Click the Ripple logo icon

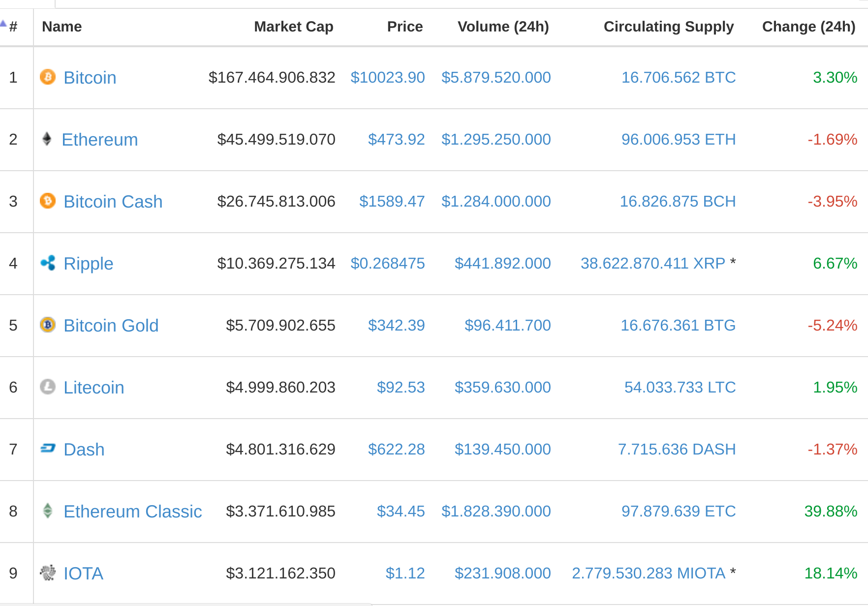click(x=48, y=263)
